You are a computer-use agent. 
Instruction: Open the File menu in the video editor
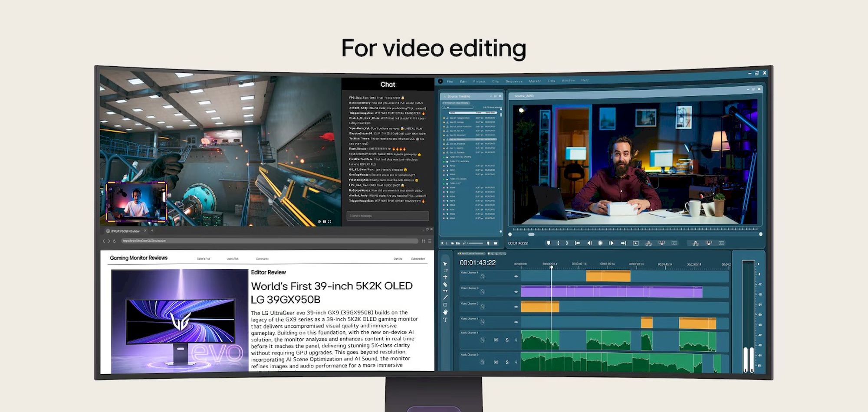tap(450, 82)
